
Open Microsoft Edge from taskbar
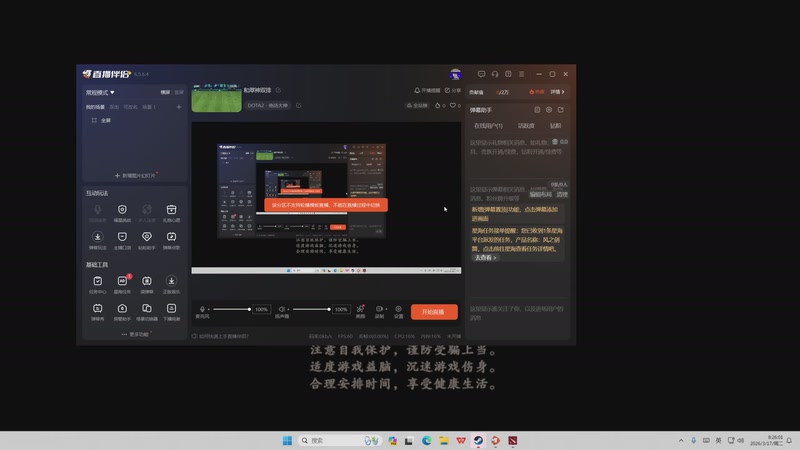click(427, 440)
